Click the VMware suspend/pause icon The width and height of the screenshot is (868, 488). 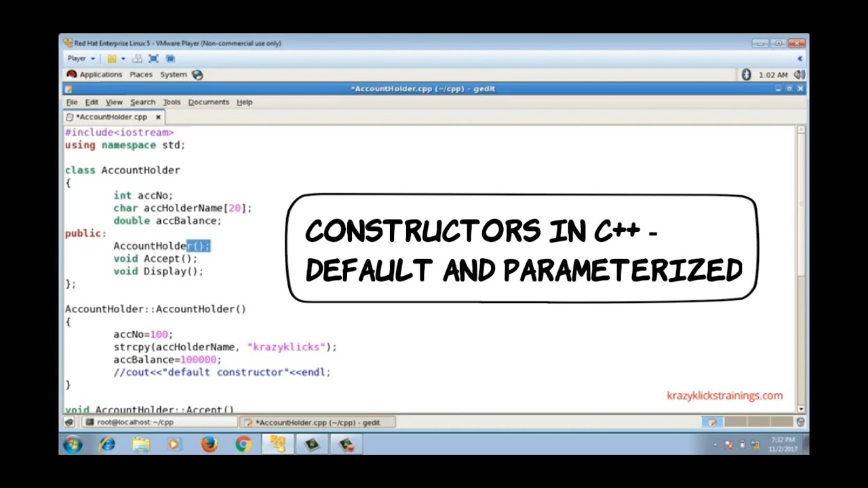(112, 59)
